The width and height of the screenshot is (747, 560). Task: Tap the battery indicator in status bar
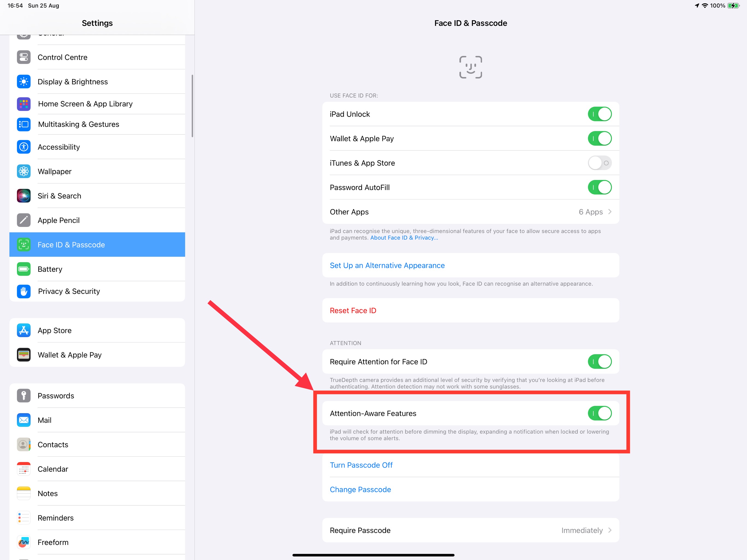pyautogui.click(x=733, y=6)
